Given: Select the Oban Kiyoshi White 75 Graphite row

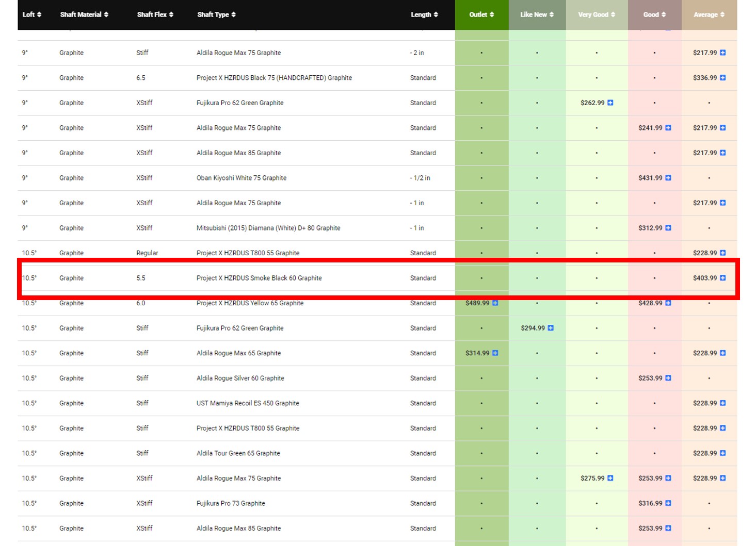Looking at the screenshot, I should [x=241, y=178].
